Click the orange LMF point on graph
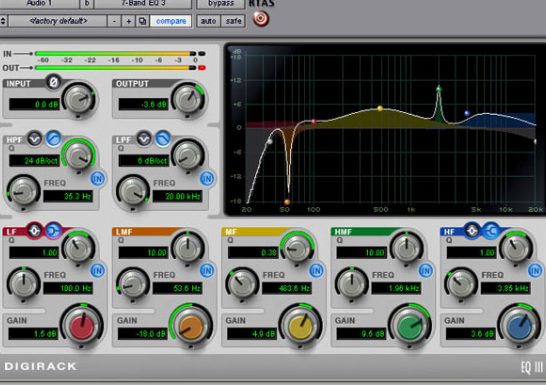The width and height of the screenshot is (546, 385). tap(287, 202)
